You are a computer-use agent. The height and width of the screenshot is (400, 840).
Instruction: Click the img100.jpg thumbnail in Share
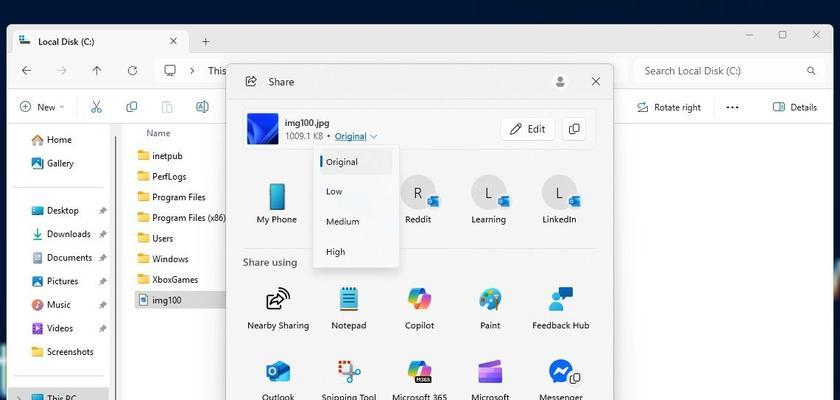tap(262, 129)
